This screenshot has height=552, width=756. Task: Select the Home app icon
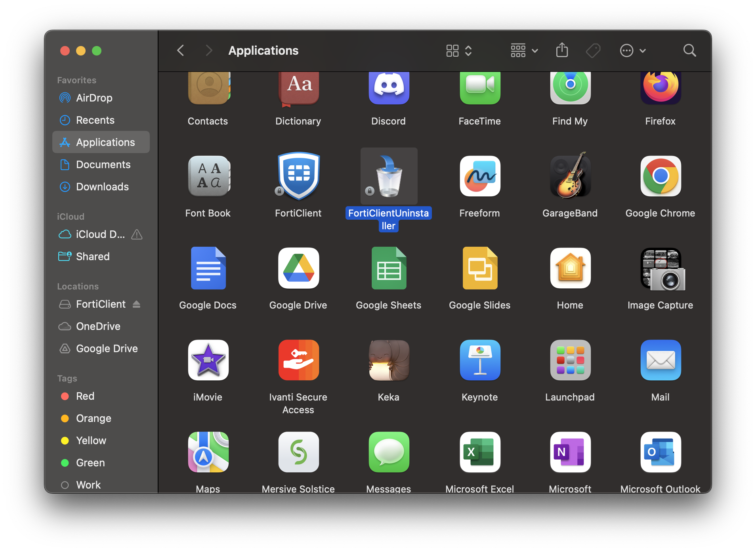(x=570, y=268)
